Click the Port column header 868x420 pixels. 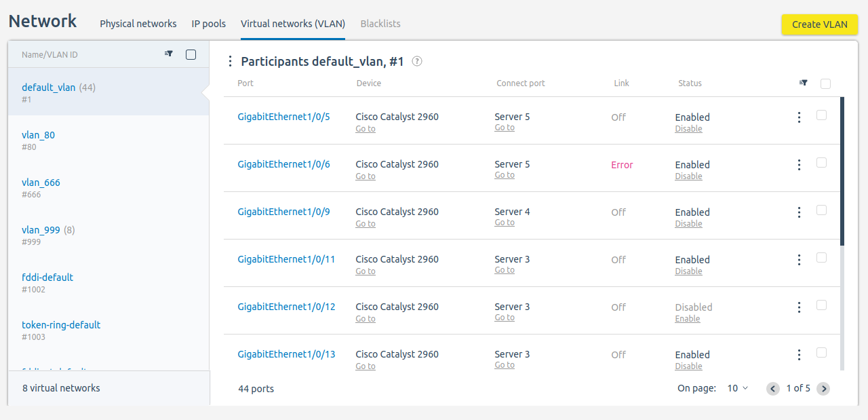(x=245, y=83)
